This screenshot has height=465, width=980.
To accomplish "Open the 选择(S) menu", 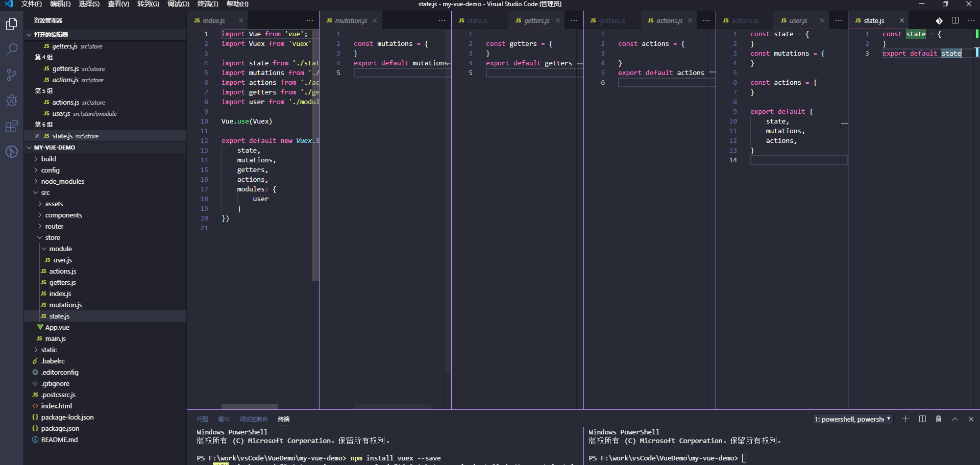I will click(89, 4).
